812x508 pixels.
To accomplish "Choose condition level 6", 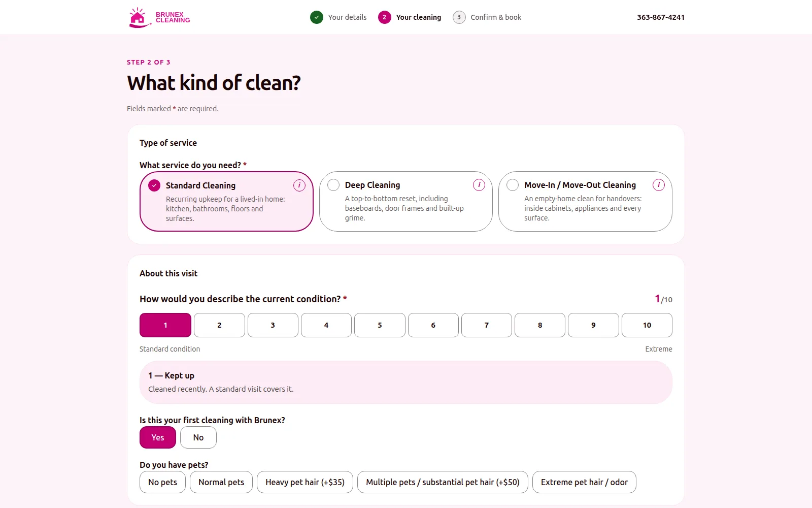I will [x=433, y=325].
